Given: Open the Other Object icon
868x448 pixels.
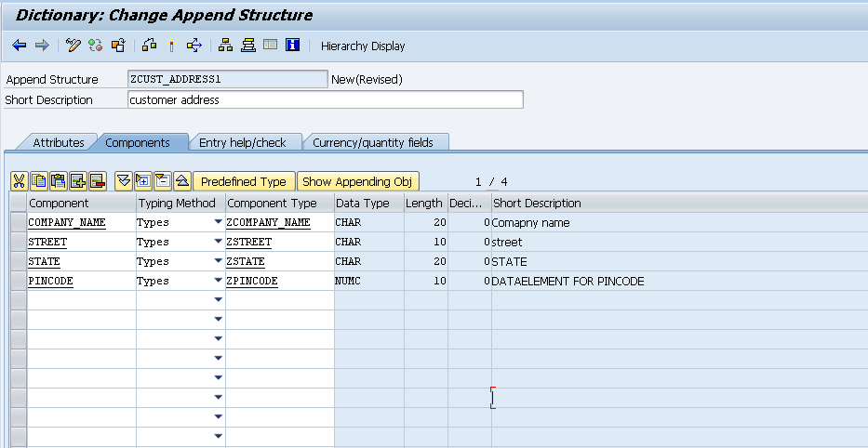Looking at the screenshot, I should pyautogui.click(x=118, y=46).
